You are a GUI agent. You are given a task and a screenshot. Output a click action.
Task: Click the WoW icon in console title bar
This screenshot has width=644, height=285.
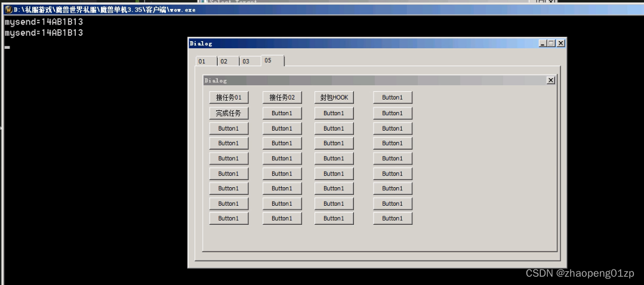coord(8,10)
